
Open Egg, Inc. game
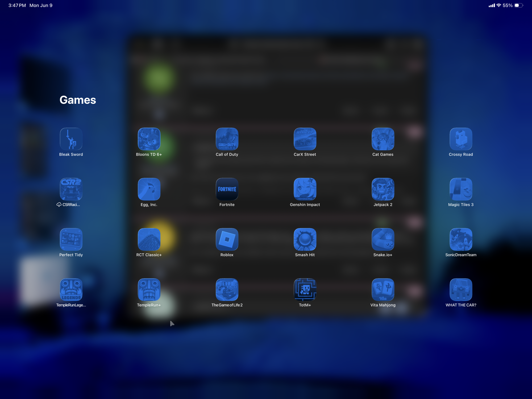pos(149,189)
